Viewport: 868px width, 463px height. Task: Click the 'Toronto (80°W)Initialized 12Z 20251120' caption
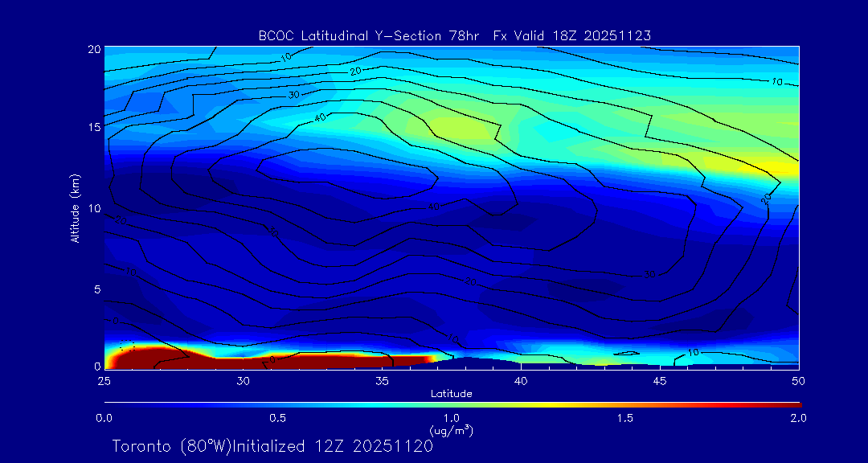coord(273,446)
